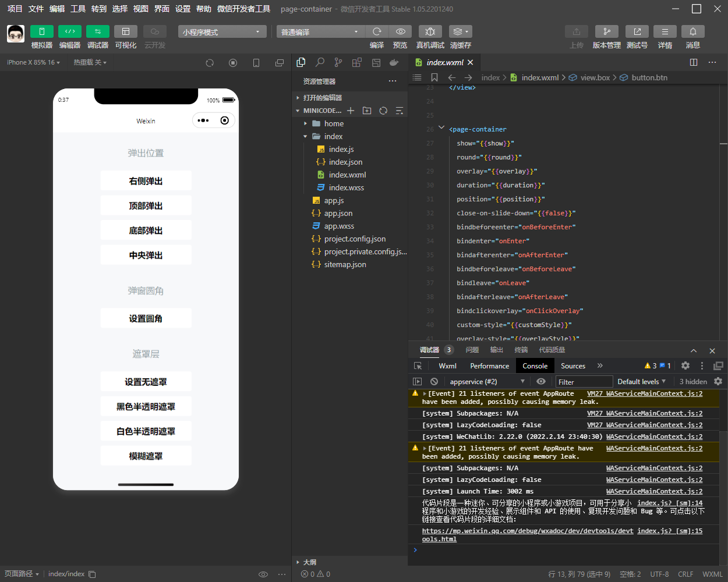The width and height of the screenshot is (728, 582).
Task: Click the bookmark icon in breadcrumb bar
Action: 434,77
